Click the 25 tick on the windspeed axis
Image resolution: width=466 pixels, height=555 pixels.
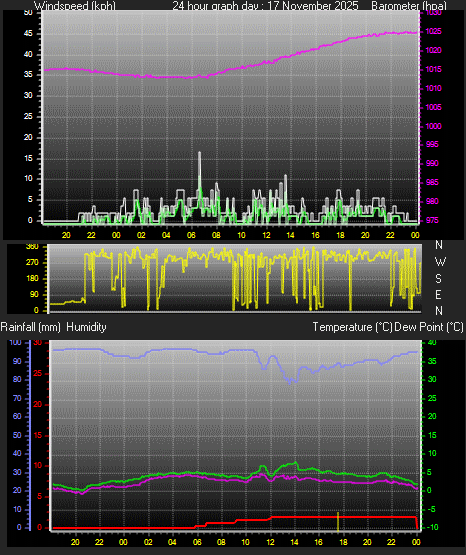28,116
